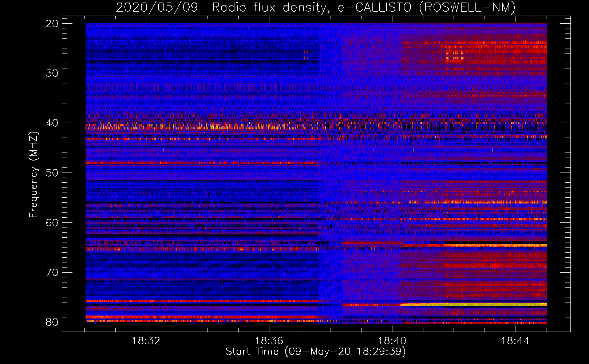Viewport: 589px width, 364px height.
Task: Click the '80' frequency tick label
Action: pyautogui.click(x=52, y=322)
